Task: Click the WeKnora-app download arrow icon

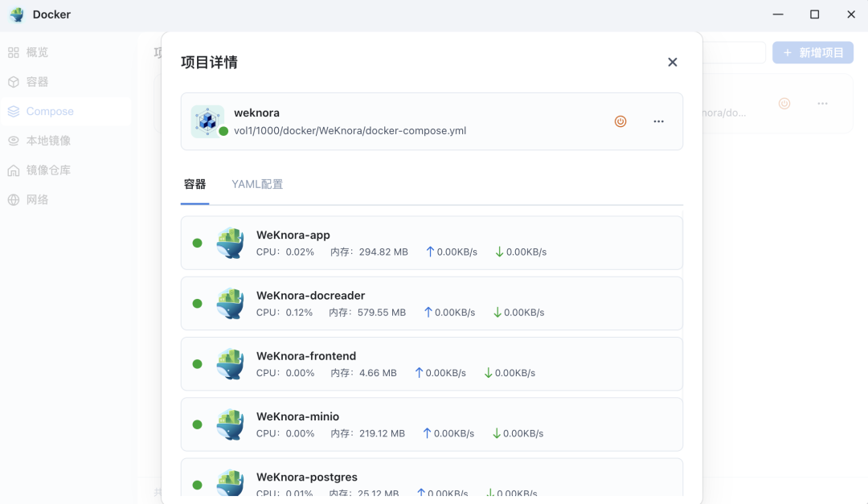Action: 499,252
